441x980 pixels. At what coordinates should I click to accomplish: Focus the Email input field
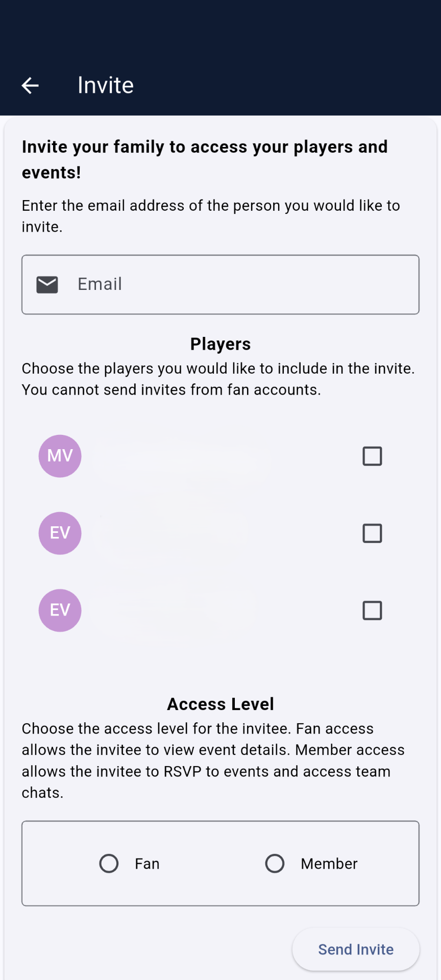coord(240,284)
